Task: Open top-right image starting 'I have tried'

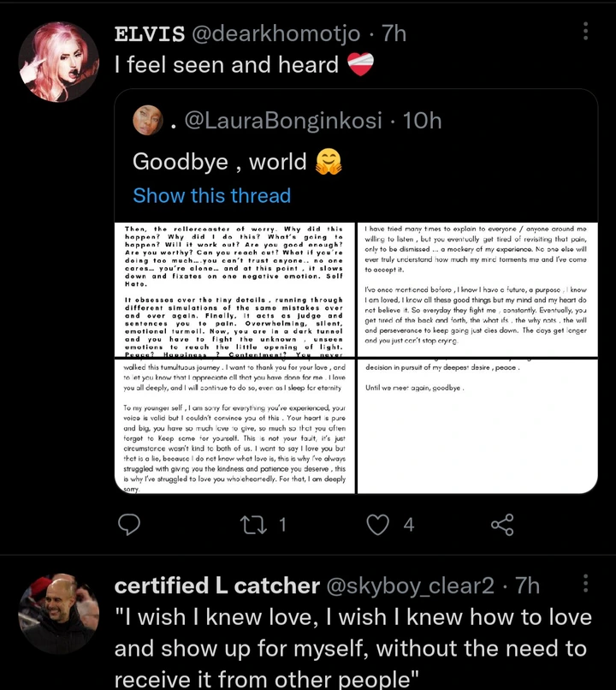Action: coord(477,289)
